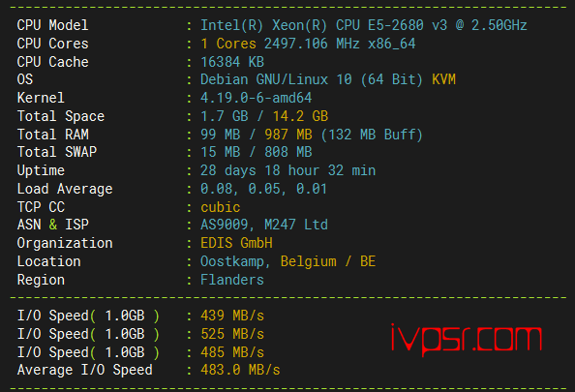The width and height of the screenshot is (575, 392).
Task: Click the AS9009, M247 Ltd text
Action: [264, 225]
